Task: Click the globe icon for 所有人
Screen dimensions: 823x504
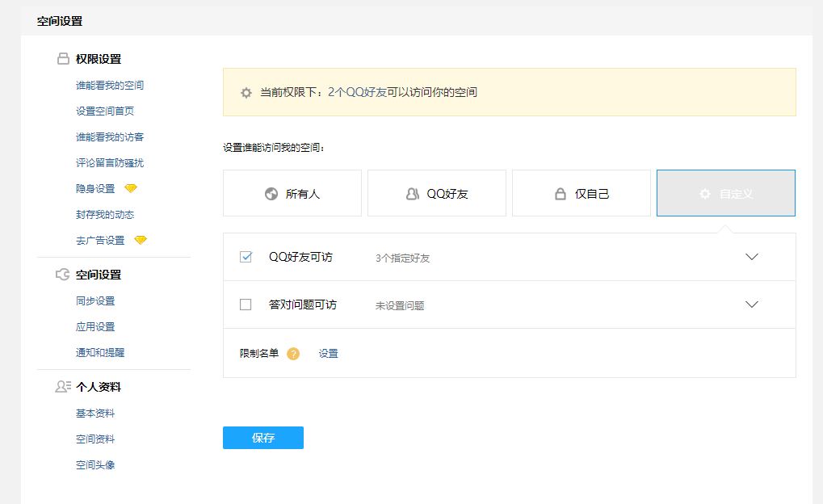Action: 271,194
